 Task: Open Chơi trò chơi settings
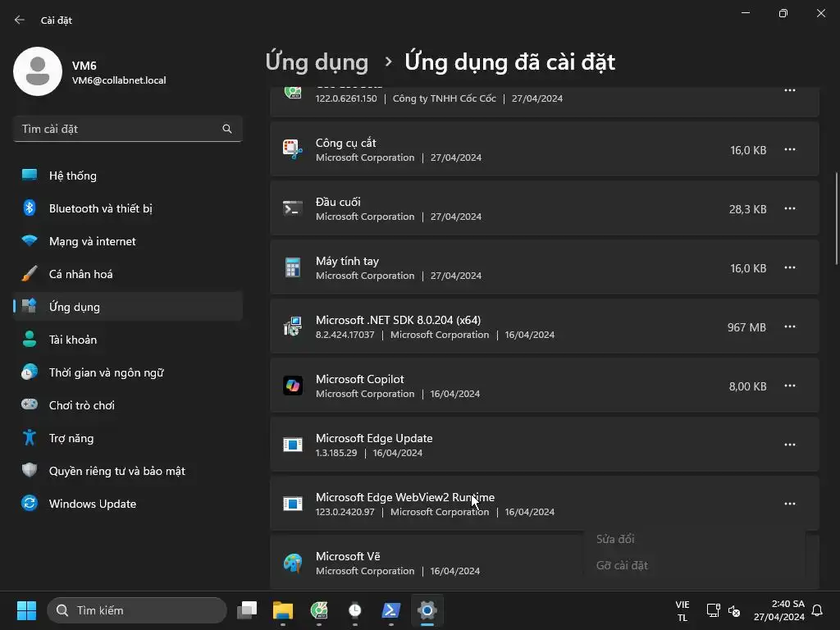127,405
